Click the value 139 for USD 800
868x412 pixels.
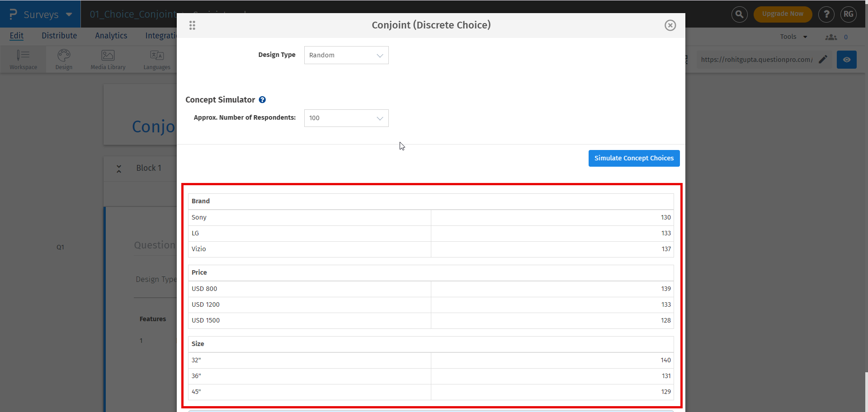pos(665,289)
